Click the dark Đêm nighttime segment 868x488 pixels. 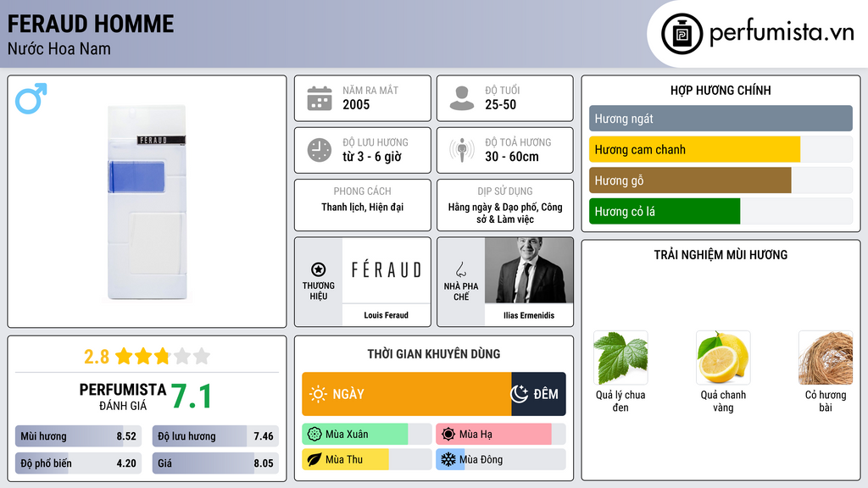538,394
